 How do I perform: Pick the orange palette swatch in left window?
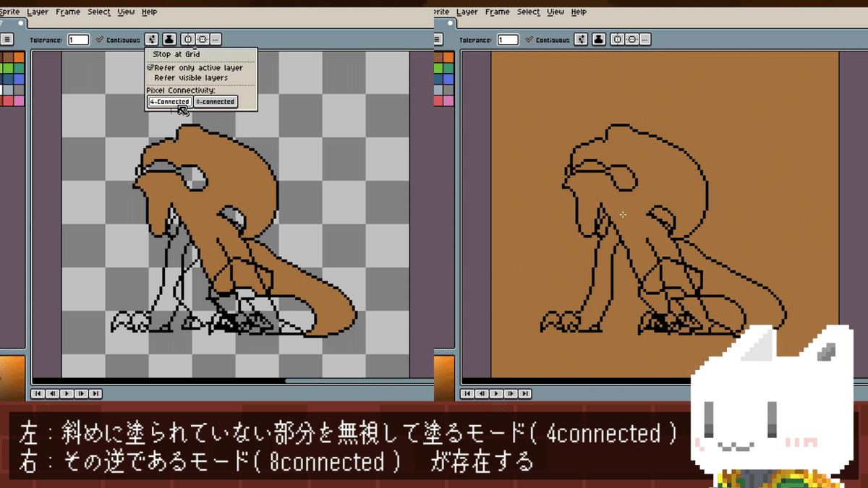tap(19, 57)
